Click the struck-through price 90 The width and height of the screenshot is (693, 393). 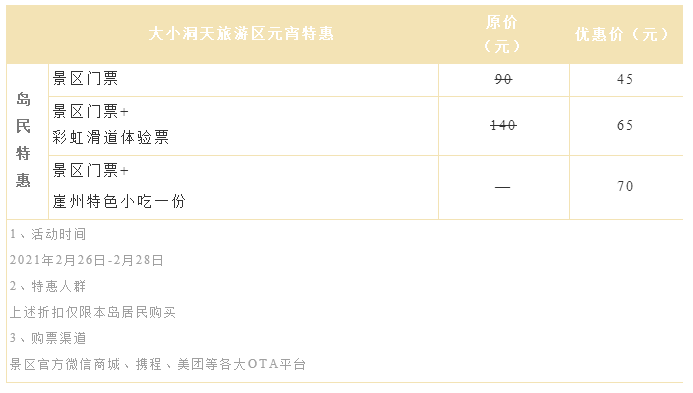(x=503, y=80)
